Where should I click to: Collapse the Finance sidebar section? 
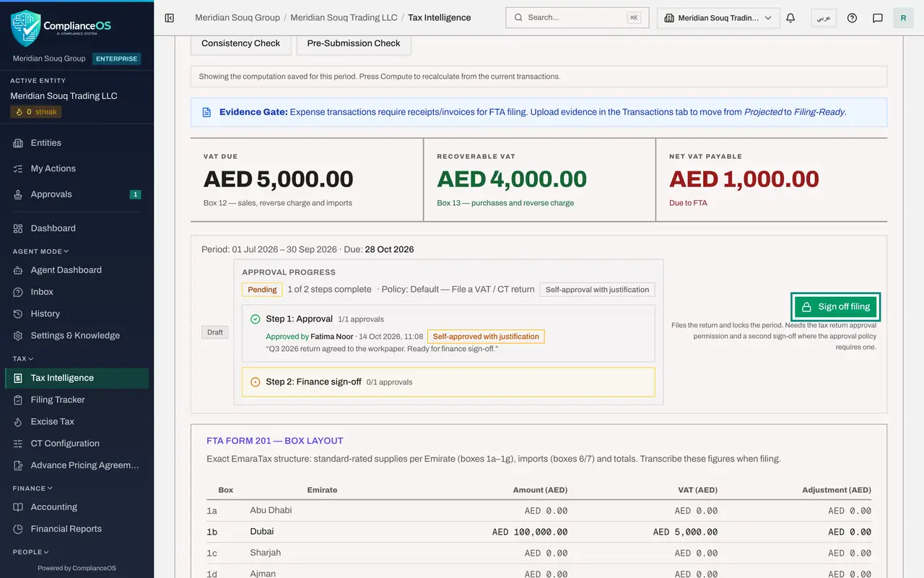coord(33,488)
